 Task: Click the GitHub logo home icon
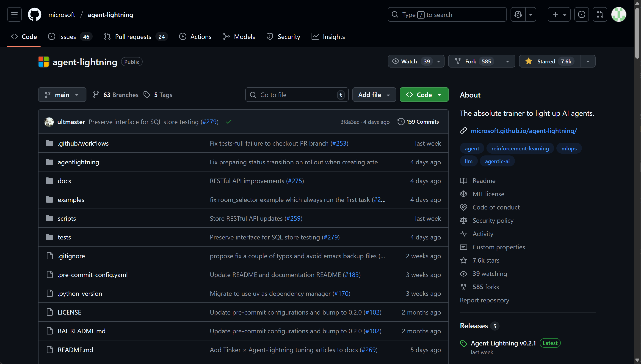[35, 15]
